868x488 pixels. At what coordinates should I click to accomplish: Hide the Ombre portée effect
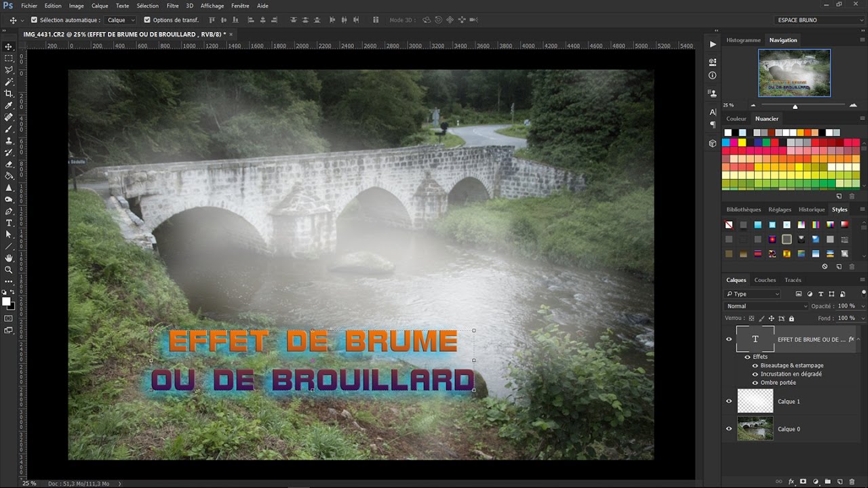(755, 383)
